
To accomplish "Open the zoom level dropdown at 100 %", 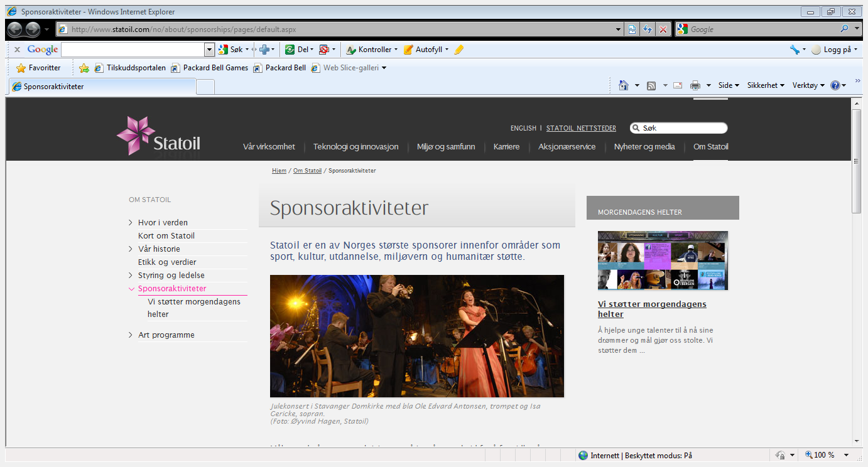I will (847, 456).
